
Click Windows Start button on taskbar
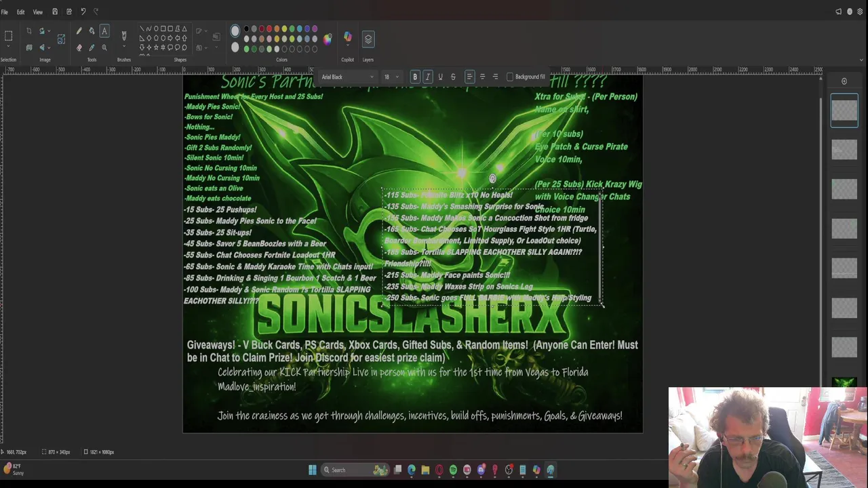(312, 470)
